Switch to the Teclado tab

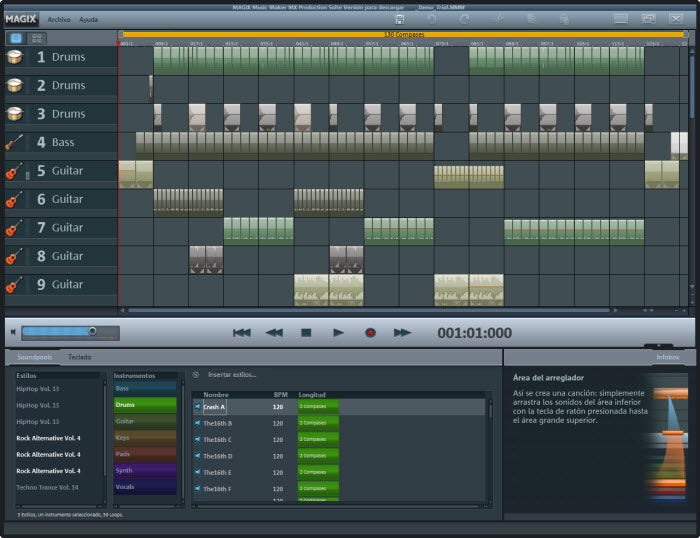click(80, 357)
